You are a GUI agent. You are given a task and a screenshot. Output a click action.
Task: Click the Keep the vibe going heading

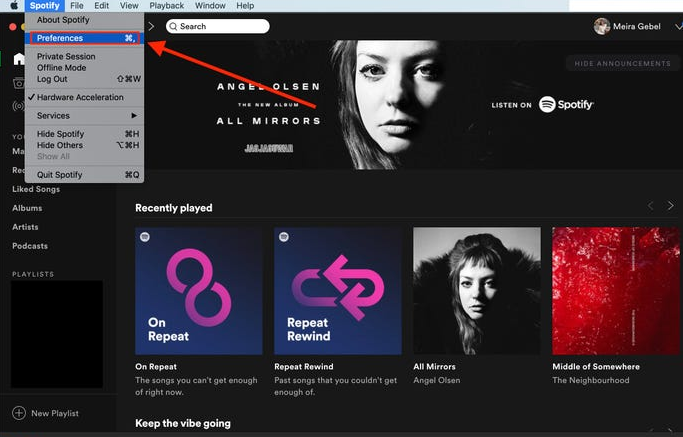[x=183, y=423]
